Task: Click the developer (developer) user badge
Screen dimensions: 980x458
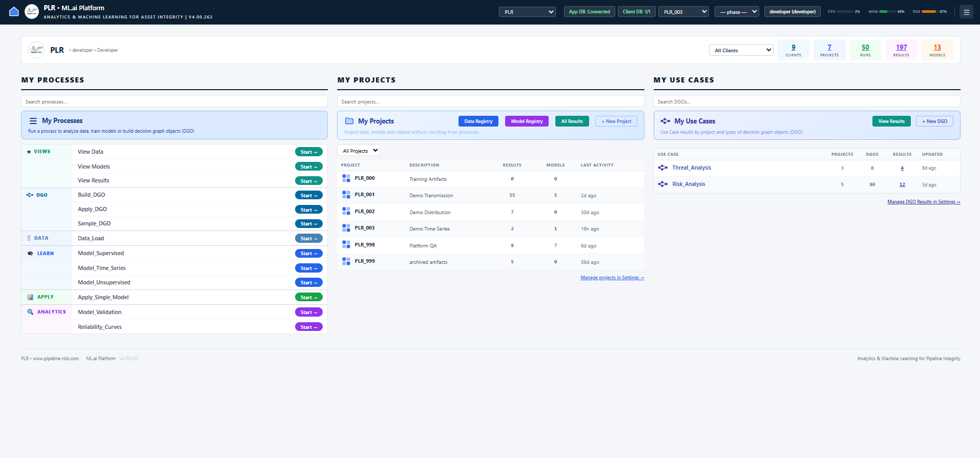Action: pyautogui.click(x=793, y=12)
